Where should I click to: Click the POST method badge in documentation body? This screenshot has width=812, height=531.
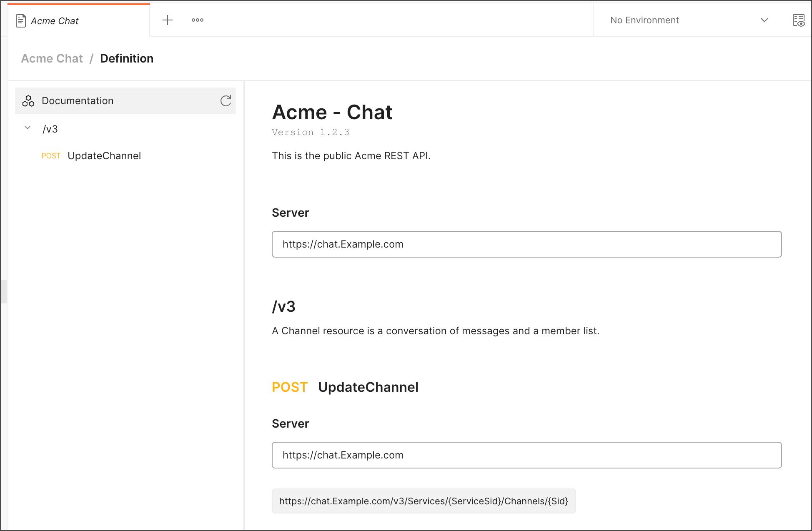coord(289,387)
